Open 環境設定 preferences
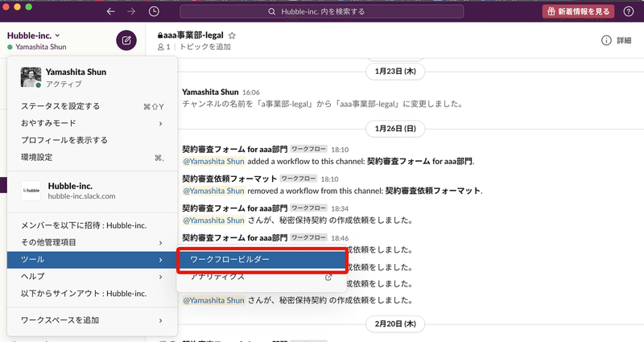 pyautogui.click(x=93, y=157)
